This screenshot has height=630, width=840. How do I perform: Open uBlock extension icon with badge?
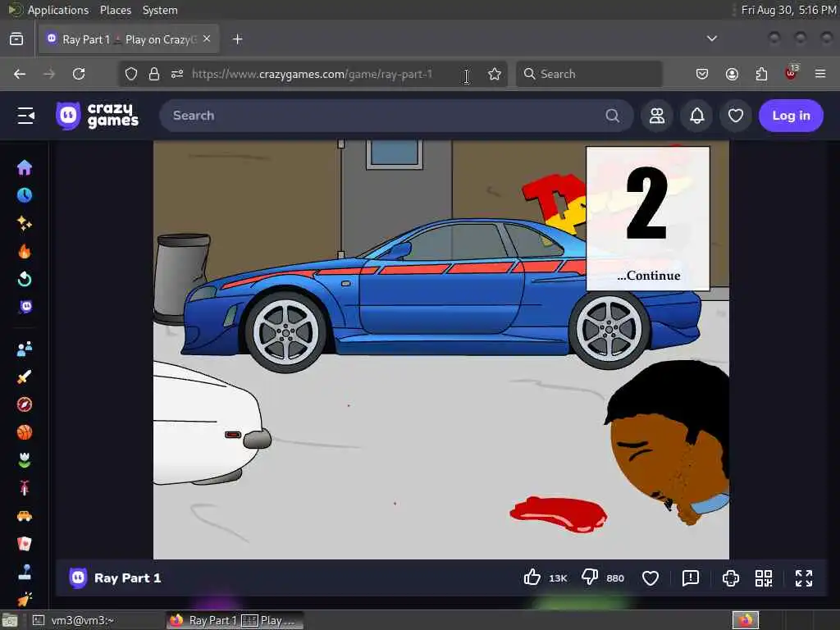[792, 73]
